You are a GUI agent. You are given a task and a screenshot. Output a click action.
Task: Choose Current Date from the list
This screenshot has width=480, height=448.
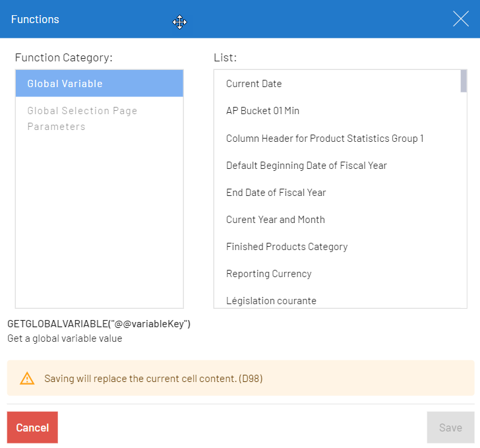(x=254, y=84)
